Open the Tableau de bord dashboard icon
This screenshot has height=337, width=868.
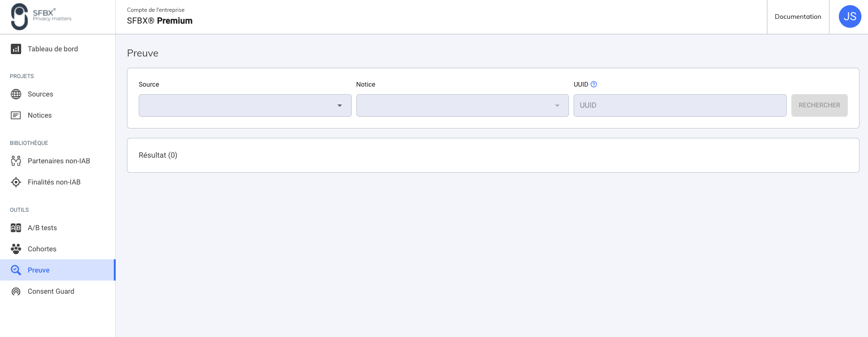click(x=16, y=49)
